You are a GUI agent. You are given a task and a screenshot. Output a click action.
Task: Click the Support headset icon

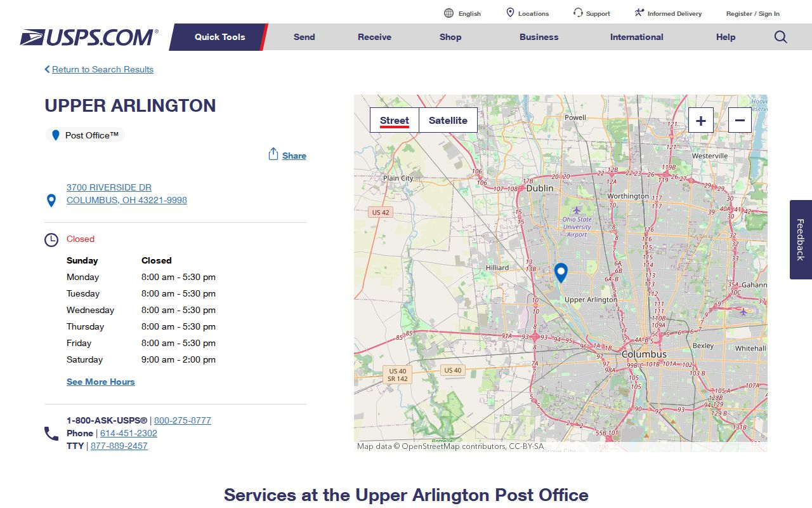tap(578, 13)
